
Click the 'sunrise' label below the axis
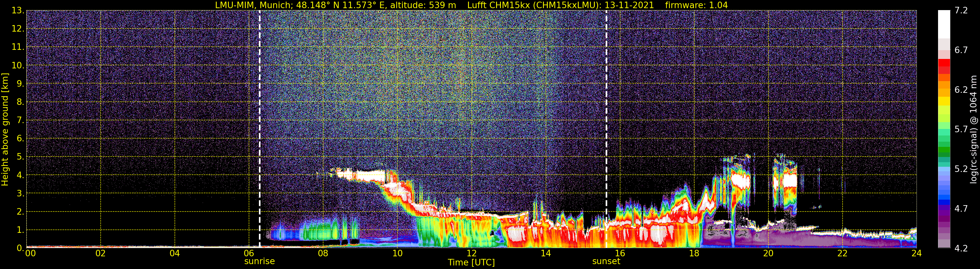pos(260,262)
